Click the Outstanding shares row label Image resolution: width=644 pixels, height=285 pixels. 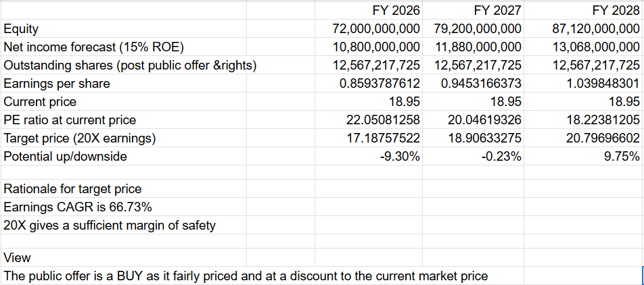pos(130,66)
